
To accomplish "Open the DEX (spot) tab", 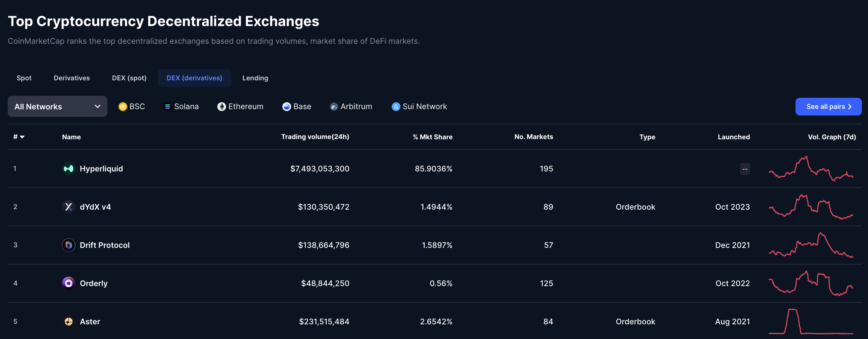I will click(129, 78).
